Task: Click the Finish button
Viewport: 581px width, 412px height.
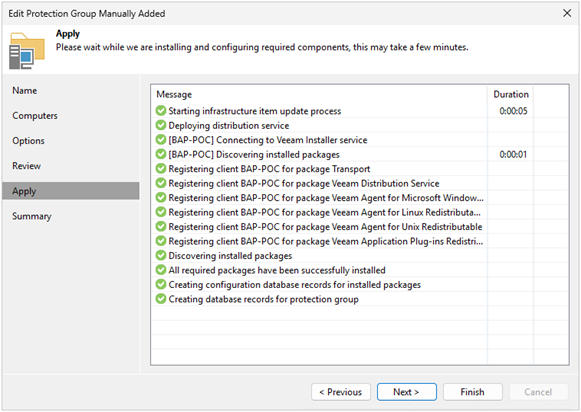Action: click(x=472, y=392)
